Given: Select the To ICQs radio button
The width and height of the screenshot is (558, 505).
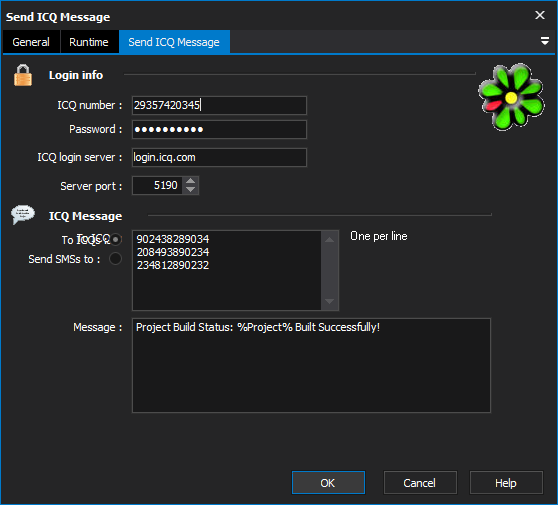Looking at the screenshot, I should point(115,240).
